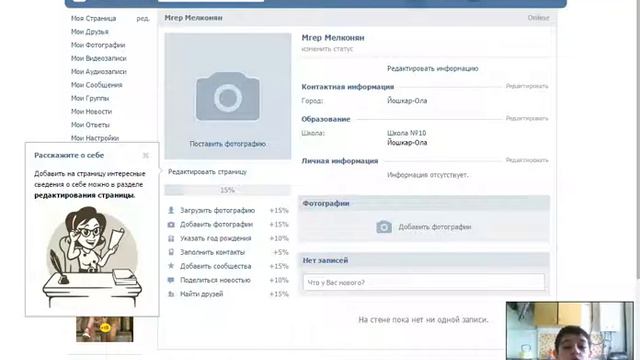Click the редактирования страницы bold link in tooltip
Image resolution: width=640 pixels, height=360 pixels.
pyautogui.click(x=84, y=196)
